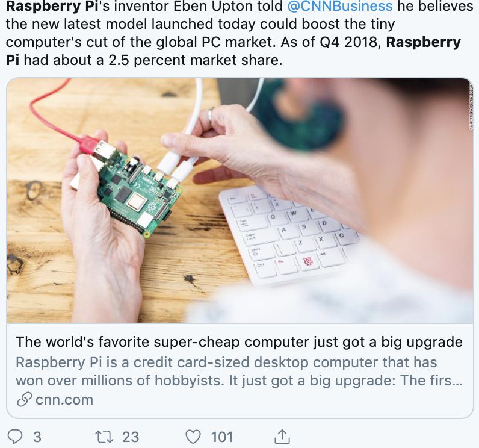
Task: Click the chain link icon beside cnn.com
Action: tap(24, 399)
